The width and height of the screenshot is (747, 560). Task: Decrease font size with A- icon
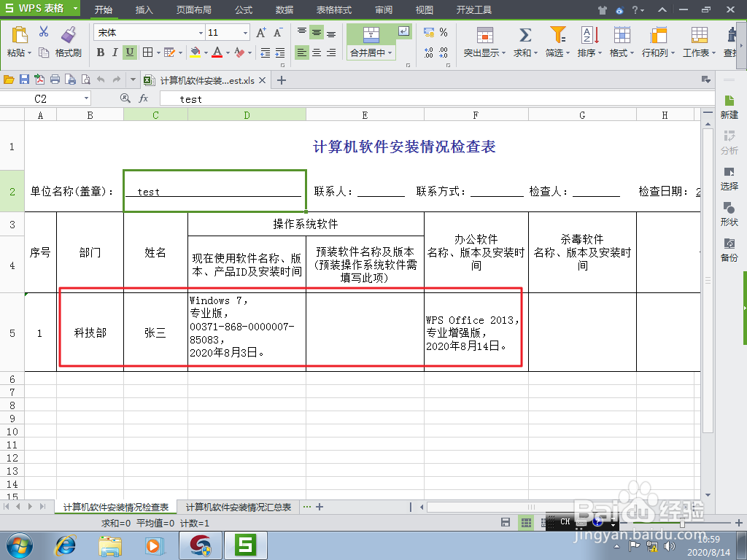click(x=278, y=32)
